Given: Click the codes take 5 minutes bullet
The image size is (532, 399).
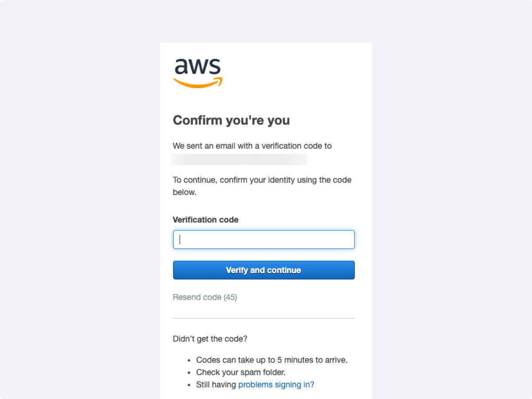Looking at the screenshot, I should coord(271,360).
